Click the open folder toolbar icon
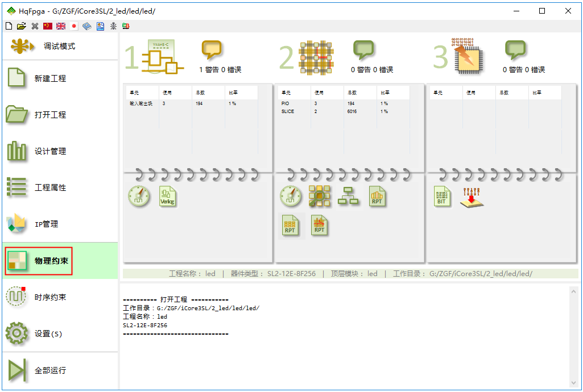 (x=22, y=26)
